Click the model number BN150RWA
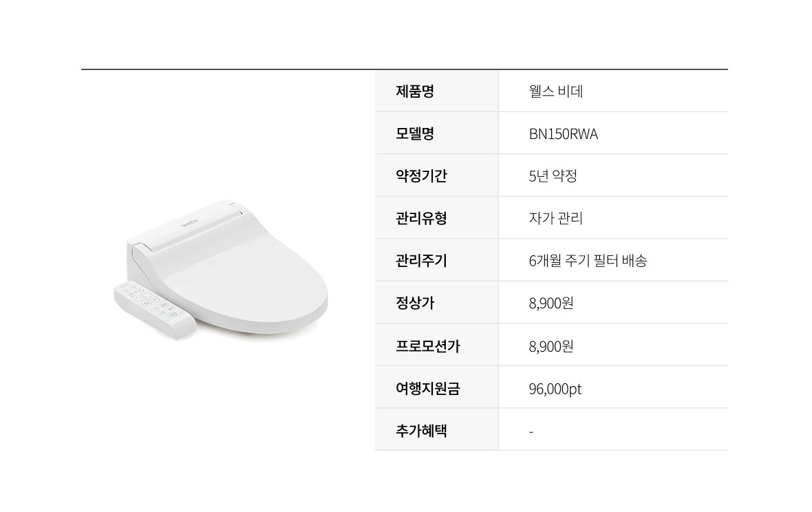The height and width of the screenshot is (512, 812). (563, 134)
